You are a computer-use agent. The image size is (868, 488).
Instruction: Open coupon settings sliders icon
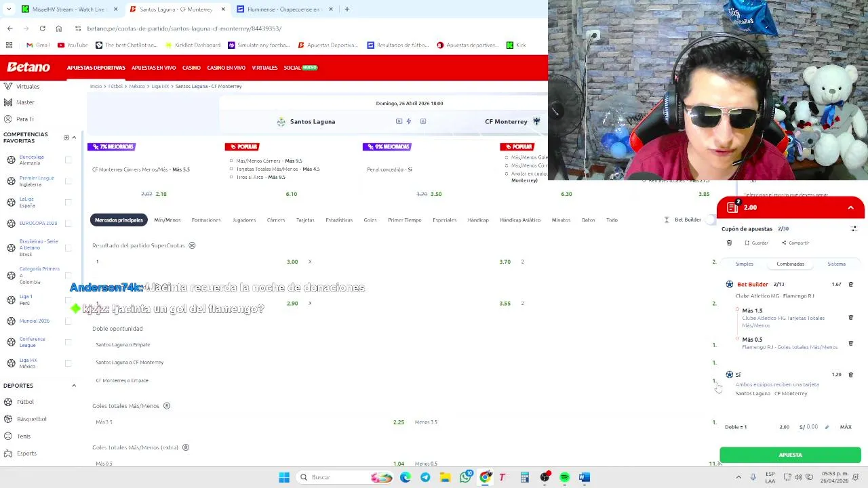pos(854,229)
